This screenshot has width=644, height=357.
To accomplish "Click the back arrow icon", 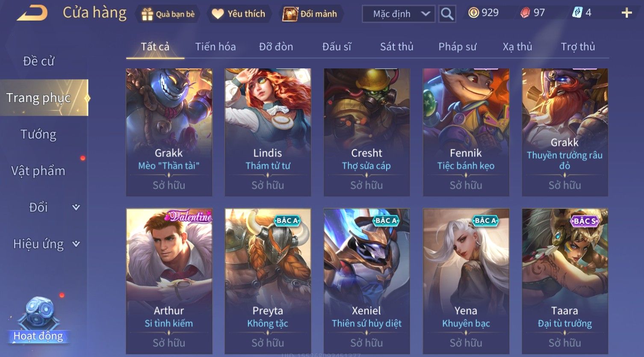I will 32,13.
